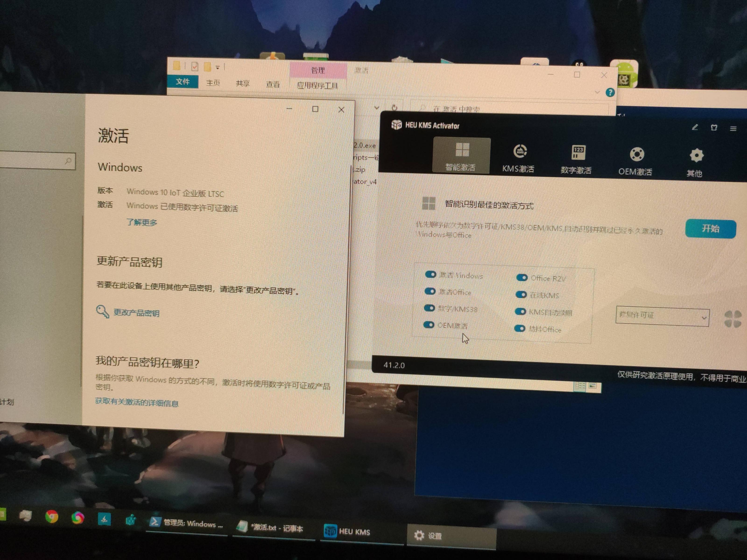Open the 其他 gear icon

(x=696, y=156)
